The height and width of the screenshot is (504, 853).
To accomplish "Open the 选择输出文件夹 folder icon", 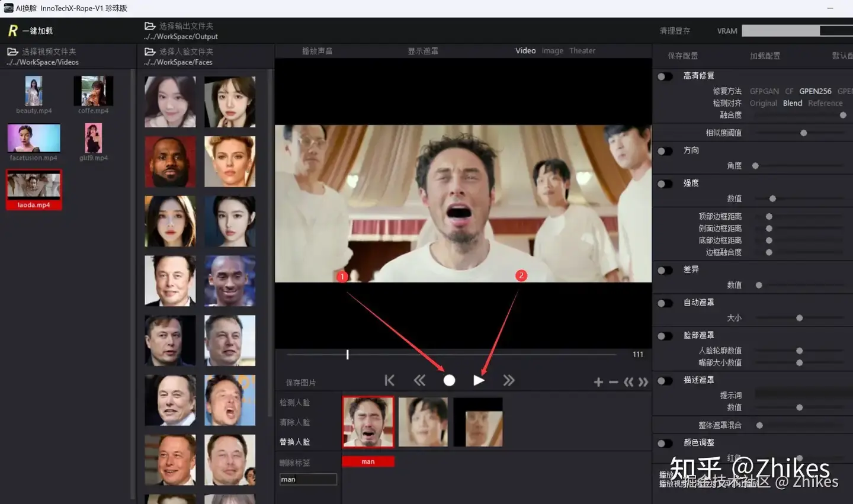I will 150,26.
